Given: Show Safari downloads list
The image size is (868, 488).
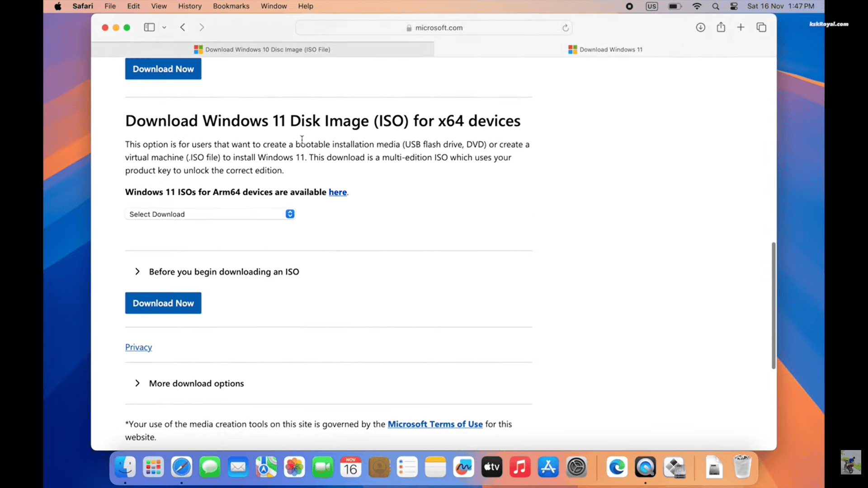Looking at the screenshot, I should click(x=700, y=28).
